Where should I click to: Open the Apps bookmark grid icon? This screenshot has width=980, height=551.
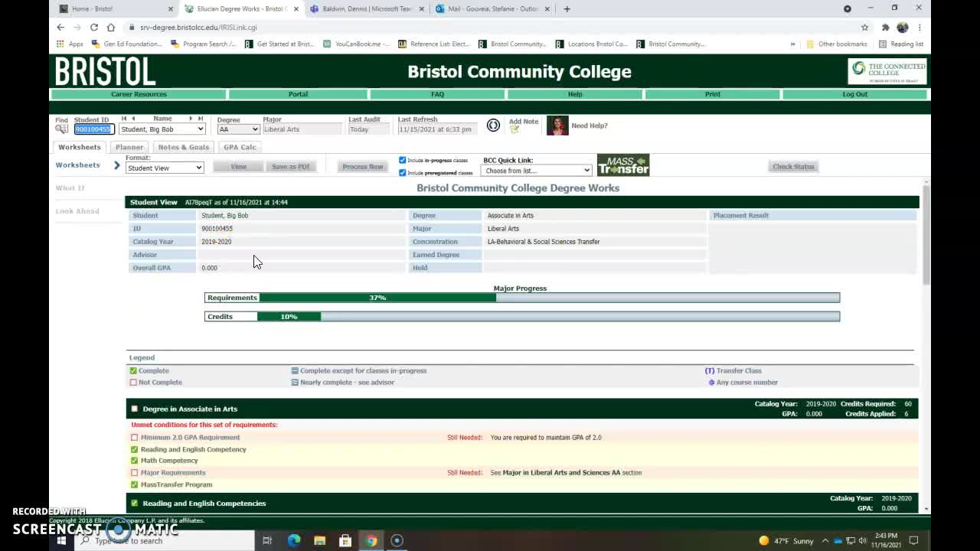click(60, 44)
